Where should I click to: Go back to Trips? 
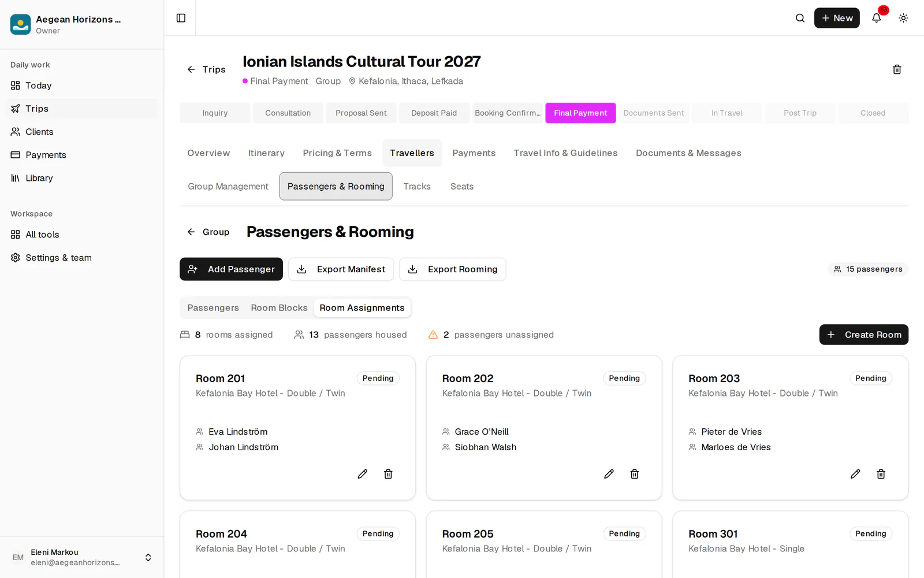click(206, 69)
